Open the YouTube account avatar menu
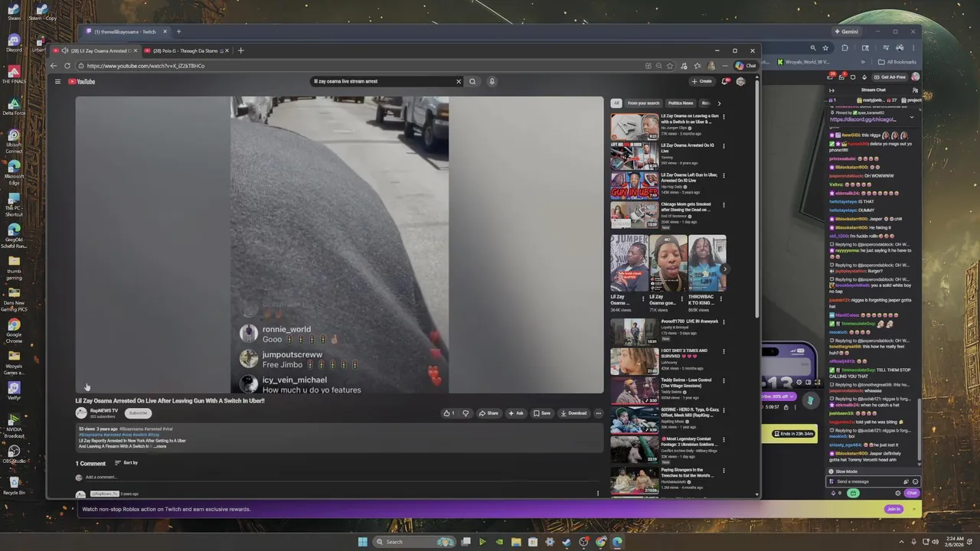 (740, 81)
